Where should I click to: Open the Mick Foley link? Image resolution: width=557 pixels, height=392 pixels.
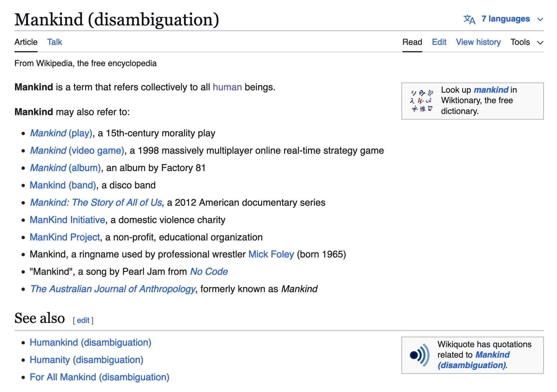(x=271, y=254)
